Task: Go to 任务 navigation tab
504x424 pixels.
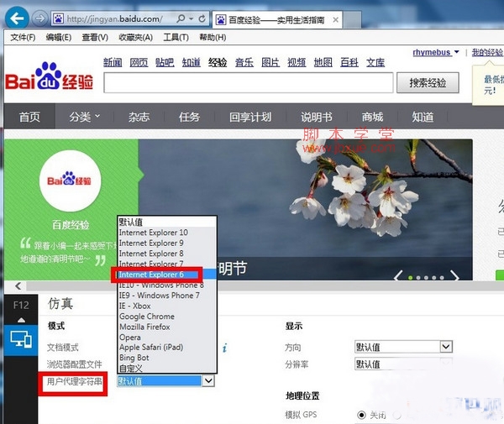Action: click(189, 117)
